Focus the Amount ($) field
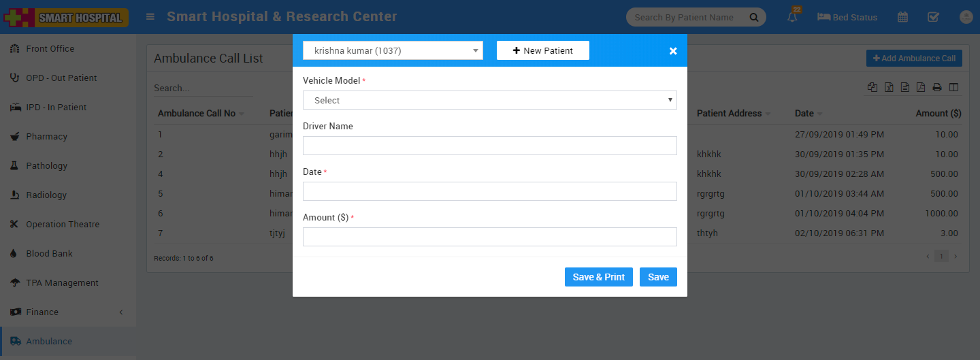The width and height of the screenshot is (980, 360). [x=490, y=237]
